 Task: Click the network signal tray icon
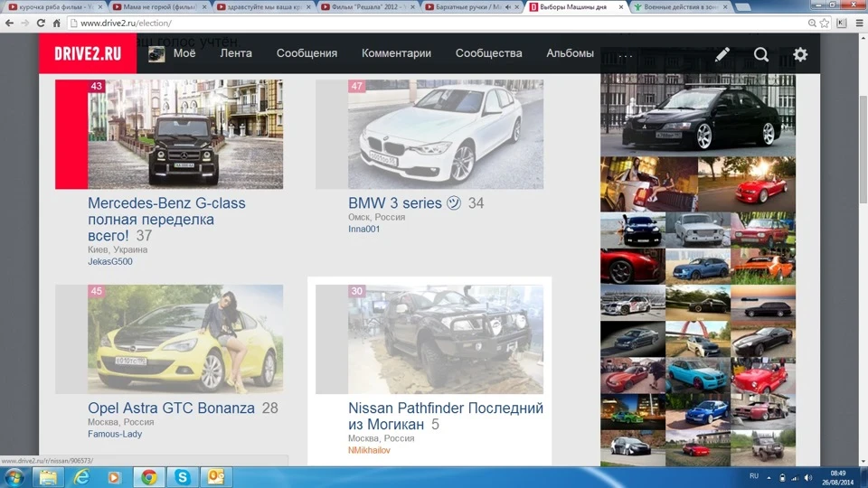[795, 477]
